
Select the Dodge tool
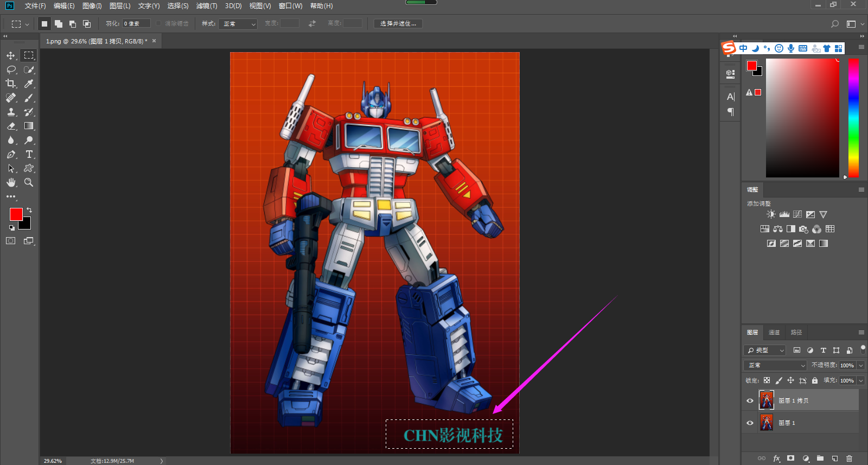[29, 140]
